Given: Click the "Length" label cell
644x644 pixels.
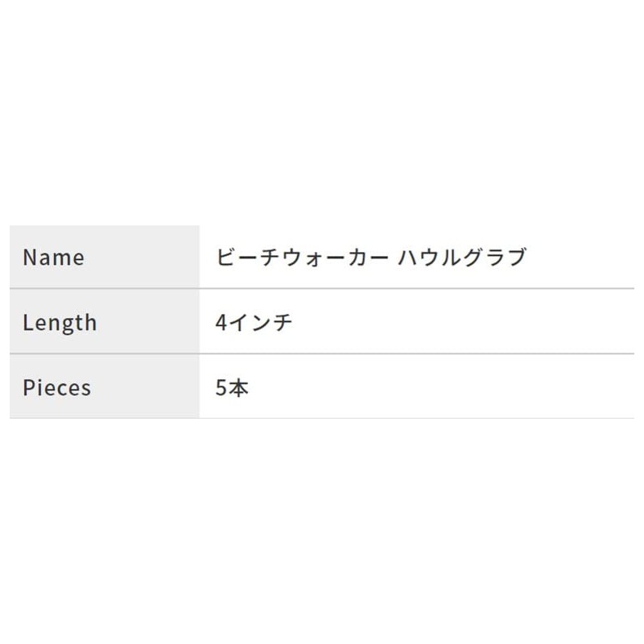Looking at the screenshot, I should pyautogui.click(x=60, y=323).
